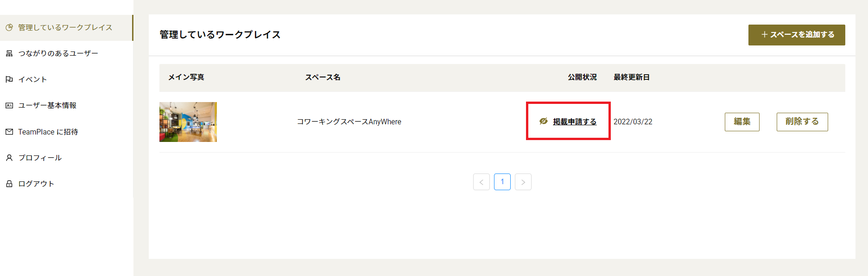The height and width of the screenshot is (276, 868).
Task: Click the lock icon beside ログアウト
Action: tap(9, 184)
